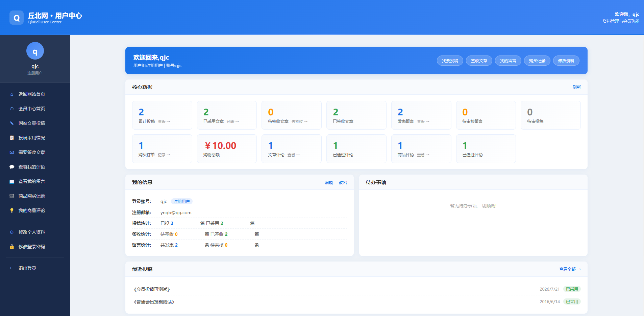Click the envelope icon for 需要签收文章
Image resolution: width=644 pixels, height=316 pixels.
(12, 152)
